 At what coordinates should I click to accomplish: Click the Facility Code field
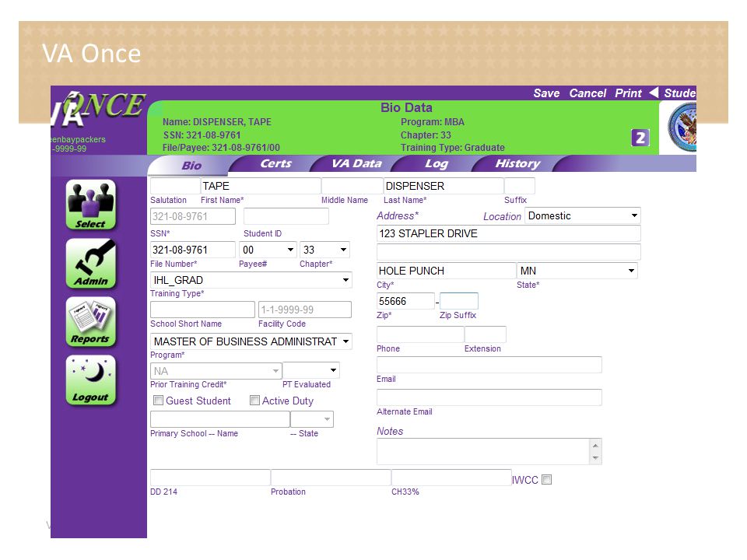pyautogui.click(x=305, y=310)
